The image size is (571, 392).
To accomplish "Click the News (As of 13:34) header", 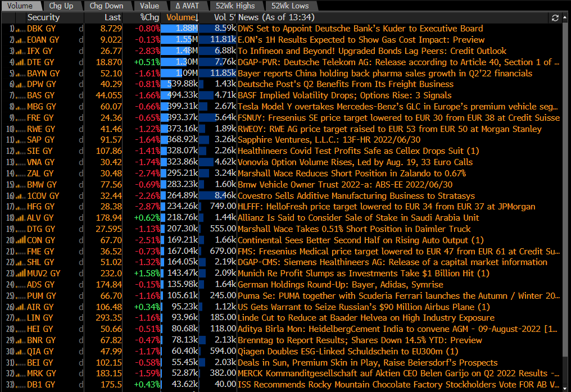I will tap(276, 17).
